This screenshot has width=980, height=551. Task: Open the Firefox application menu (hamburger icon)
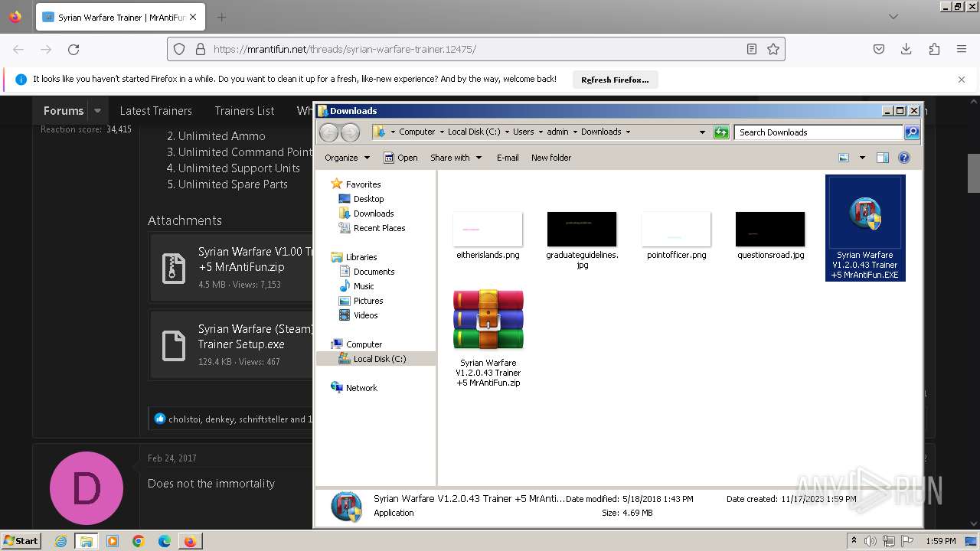tap(962, 49)
